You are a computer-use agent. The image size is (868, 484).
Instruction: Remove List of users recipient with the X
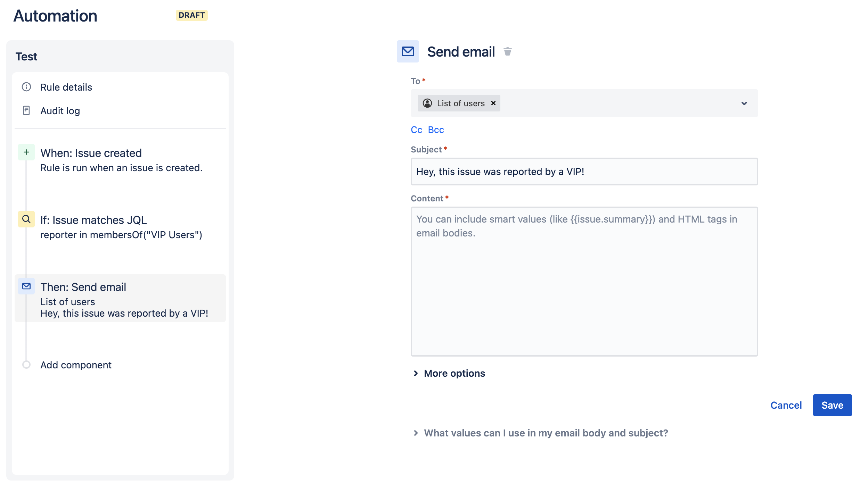pyautogui.click(x=493, y=103)
